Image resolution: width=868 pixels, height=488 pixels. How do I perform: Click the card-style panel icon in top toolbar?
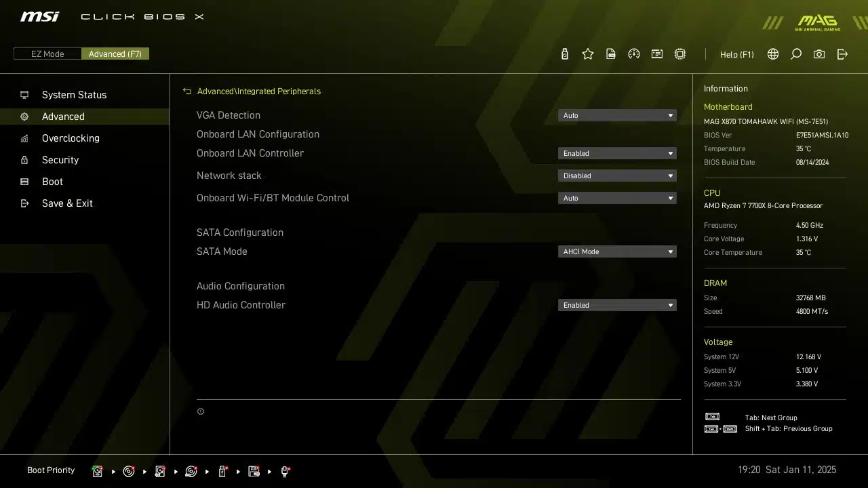[x=657, y=54]
